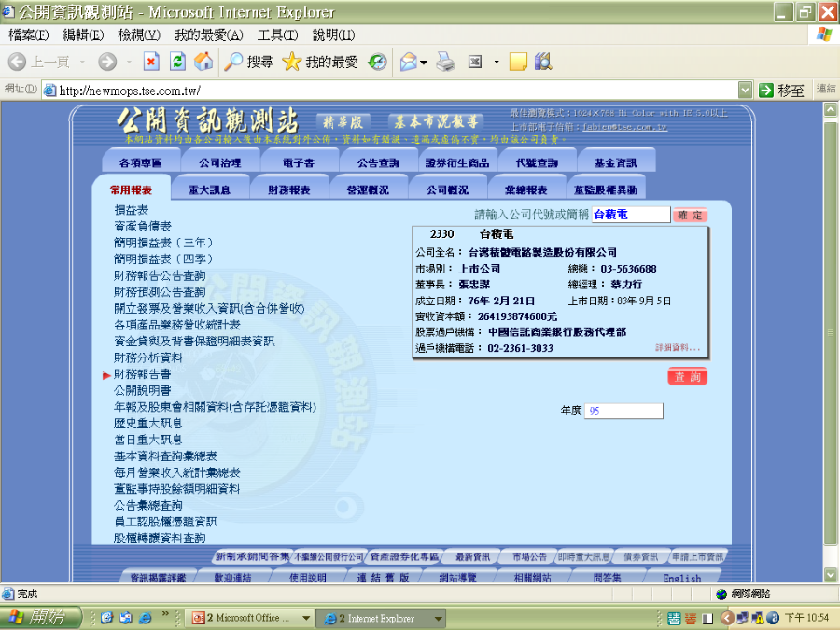
Task: Launch Internet Explorer from Quick Launch
Action: pos(146,618)
